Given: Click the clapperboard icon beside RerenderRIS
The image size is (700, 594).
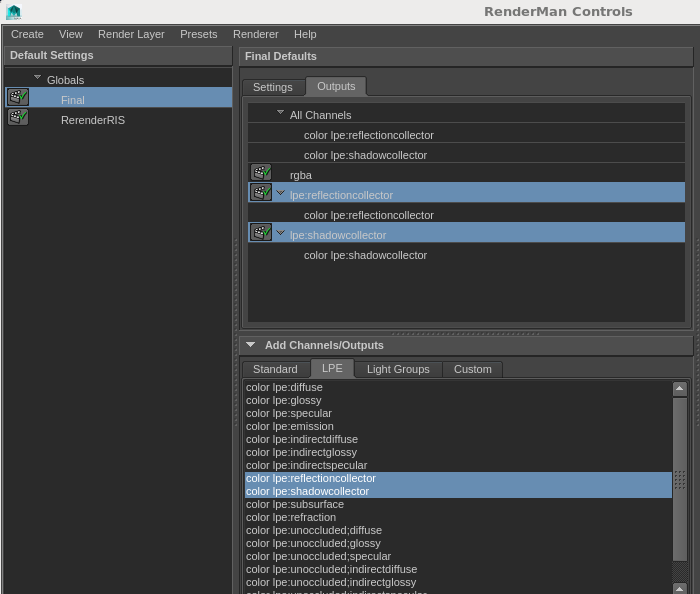Looking at the screenshot, I should pos(18,117).
